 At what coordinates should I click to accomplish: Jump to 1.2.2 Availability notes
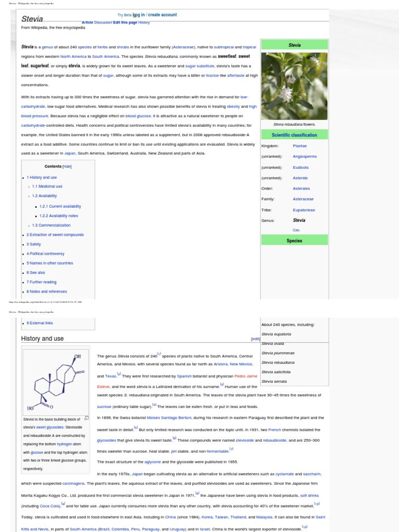[x=59, y=216]
